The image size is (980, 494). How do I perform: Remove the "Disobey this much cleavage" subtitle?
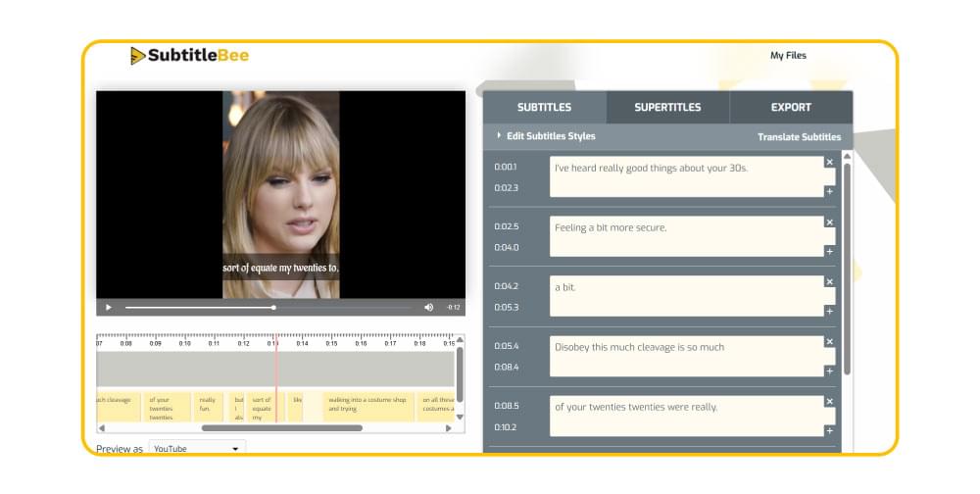point(829,342)
